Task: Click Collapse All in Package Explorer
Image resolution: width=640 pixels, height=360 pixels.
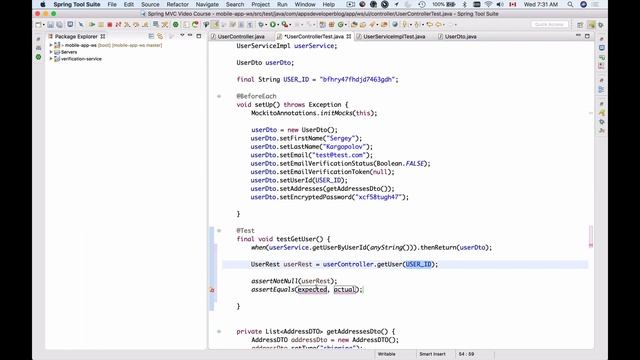Action: click(x=151, y=36)
